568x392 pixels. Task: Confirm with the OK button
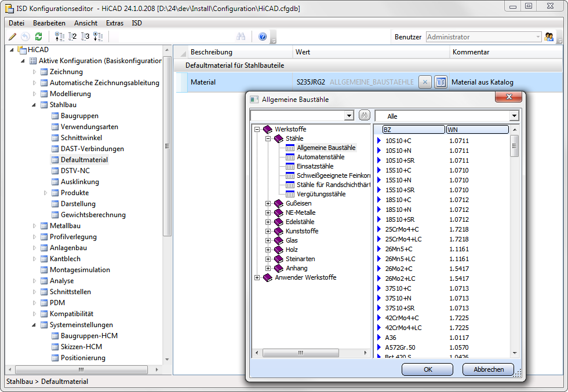tap(428, 369)
